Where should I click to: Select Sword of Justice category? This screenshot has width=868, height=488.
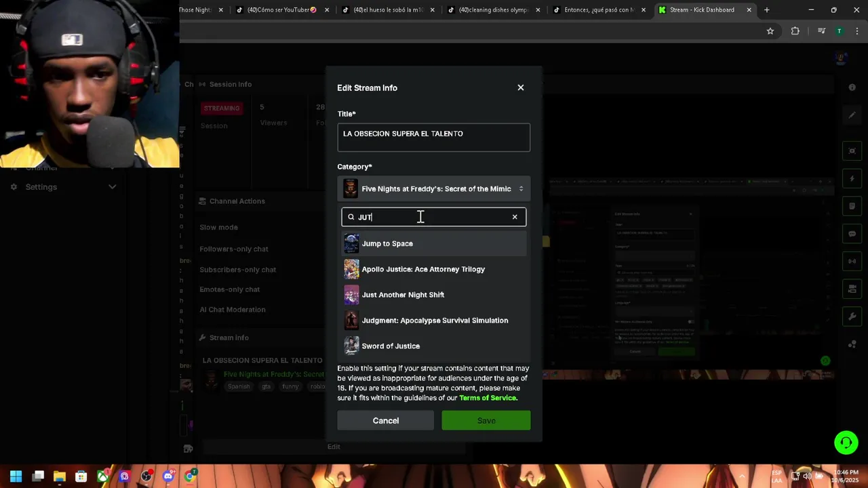[x=434, y=346]
